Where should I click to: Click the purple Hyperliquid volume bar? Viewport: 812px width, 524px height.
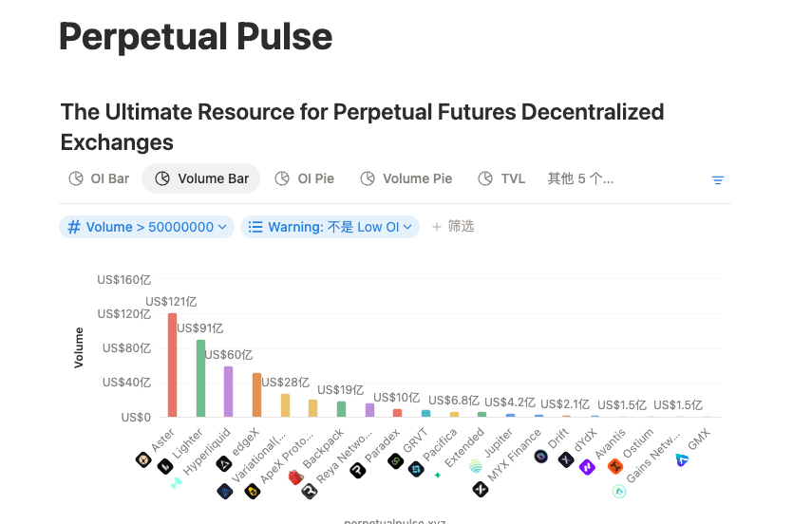pos(228,392)
